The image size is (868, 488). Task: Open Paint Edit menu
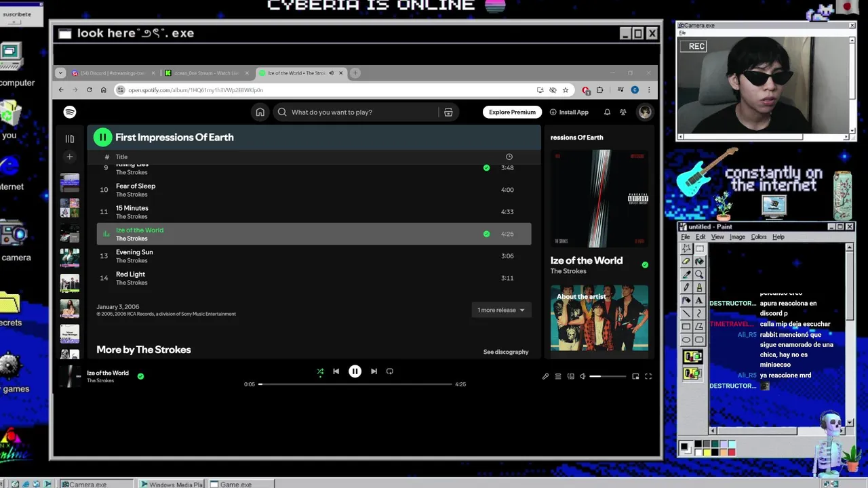coord(701,237)
